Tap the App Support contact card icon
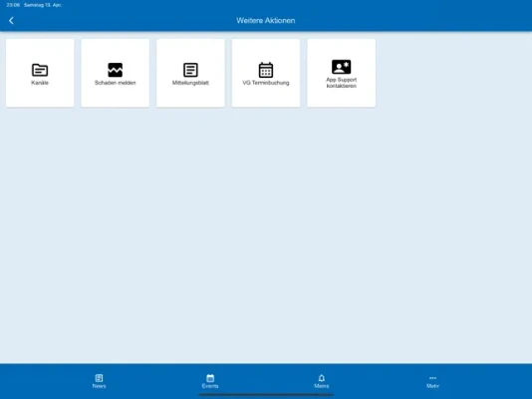Image resolution: width=532 pixels, height=399 pixels. 341,67
